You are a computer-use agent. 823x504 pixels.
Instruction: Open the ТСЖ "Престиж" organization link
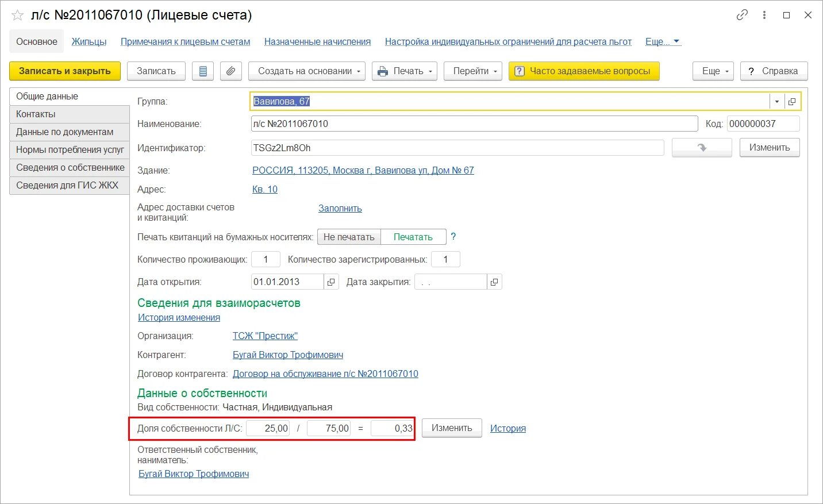pyautogui.click(x=265, y=336)
